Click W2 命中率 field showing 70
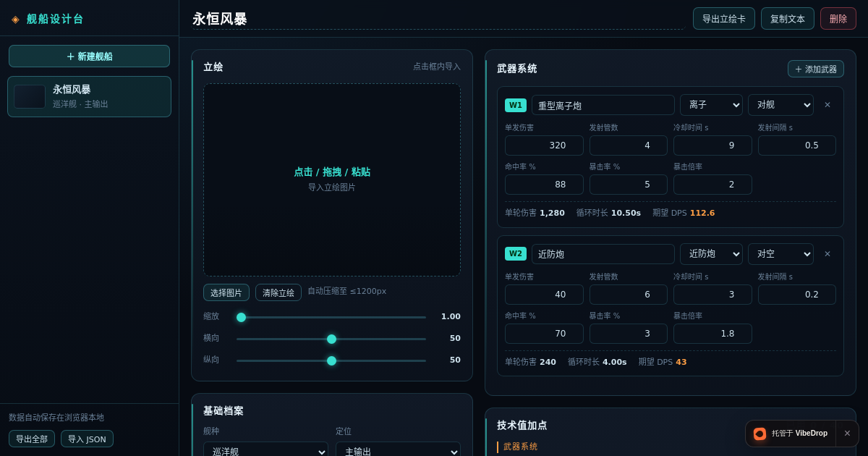Viewport: 868px width, 456px height. point(544,334)
